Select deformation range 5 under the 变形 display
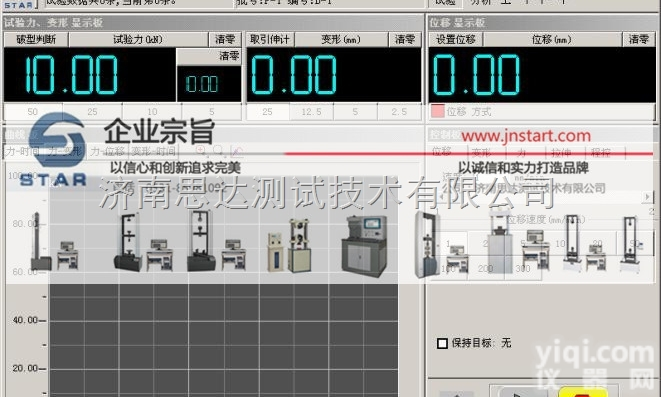 [x=355, y=112]
